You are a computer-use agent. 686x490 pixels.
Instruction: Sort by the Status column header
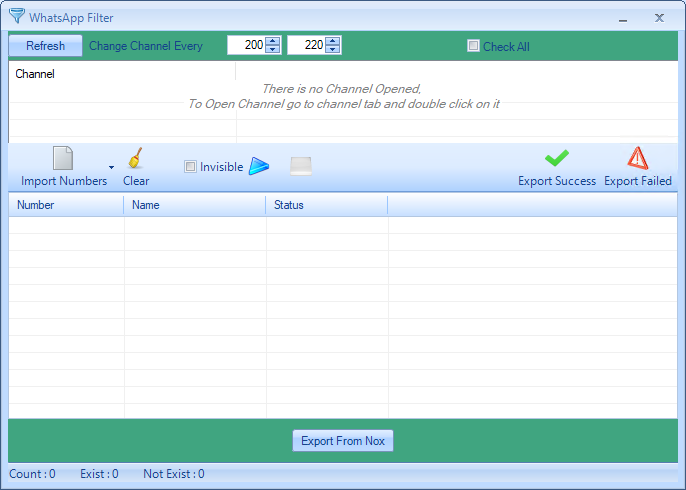[327, 205]
